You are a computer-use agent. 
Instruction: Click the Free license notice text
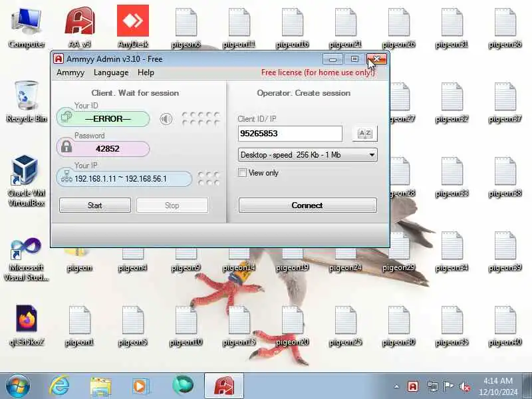coord(318,72)
